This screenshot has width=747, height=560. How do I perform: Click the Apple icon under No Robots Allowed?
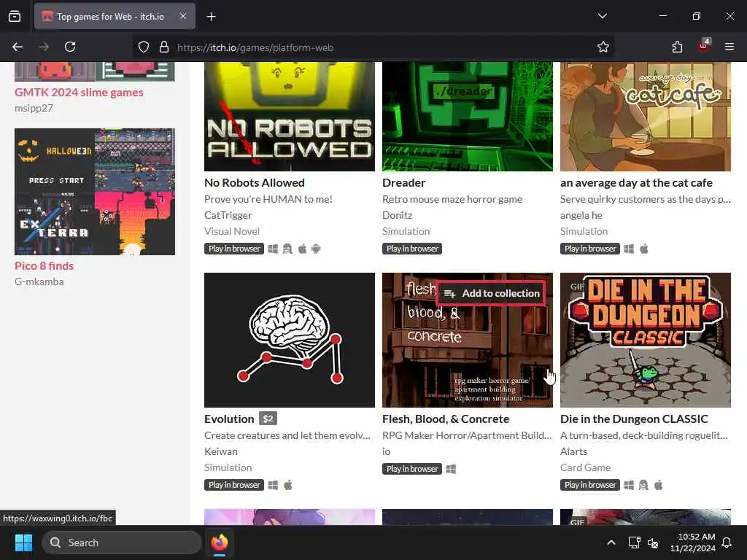[x=302, y=249]
